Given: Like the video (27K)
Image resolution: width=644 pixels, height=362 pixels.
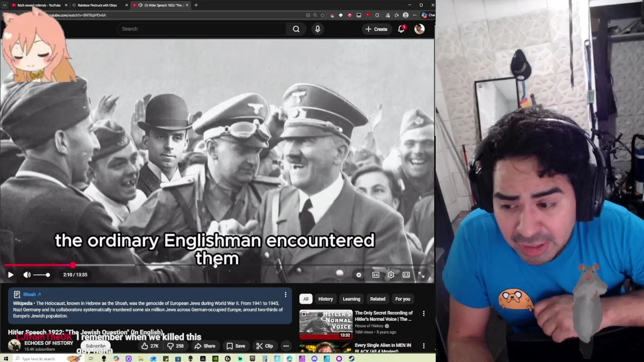Looking at the screenshot, I should click(150, 346).
